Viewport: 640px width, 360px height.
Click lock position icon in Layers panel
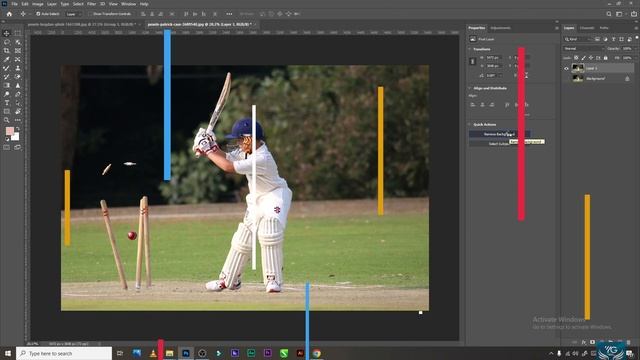click(x=591, y=58)
